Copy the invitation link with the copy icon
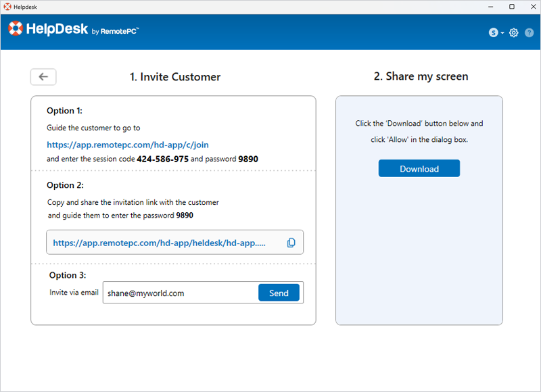The width and height of the screenshot is (541, 392). pos(291,243)
